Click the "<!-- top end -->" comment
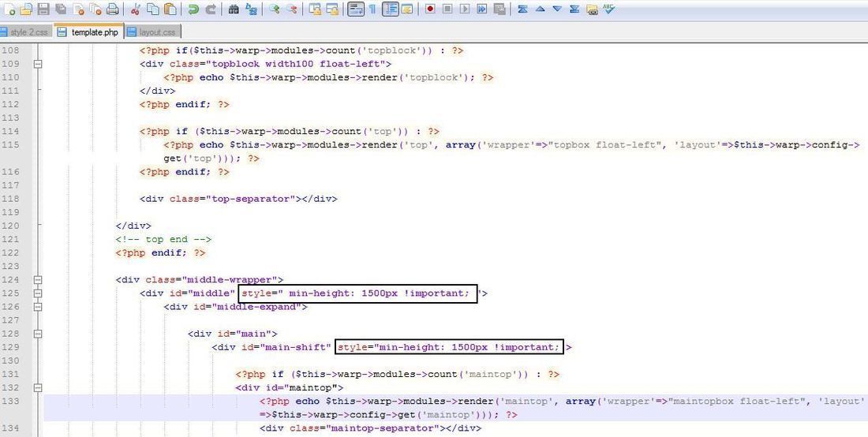The width and height of the screenshot is (868, 437). (163, 239)
